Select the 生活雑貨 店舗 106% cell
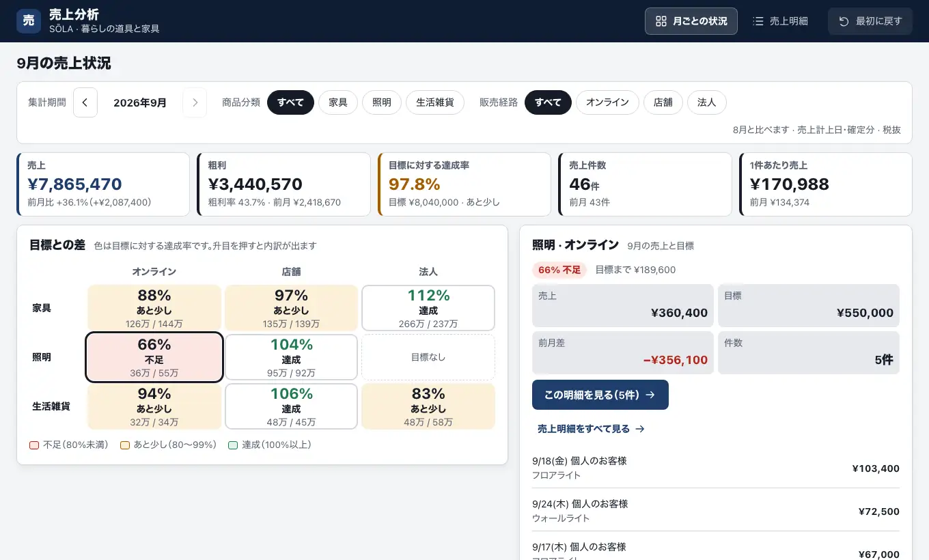 (x=291, y=406)
